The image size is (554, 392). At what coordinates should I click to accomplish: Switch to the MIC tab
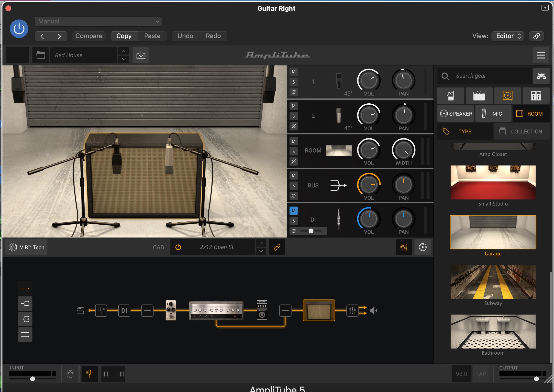493,114
